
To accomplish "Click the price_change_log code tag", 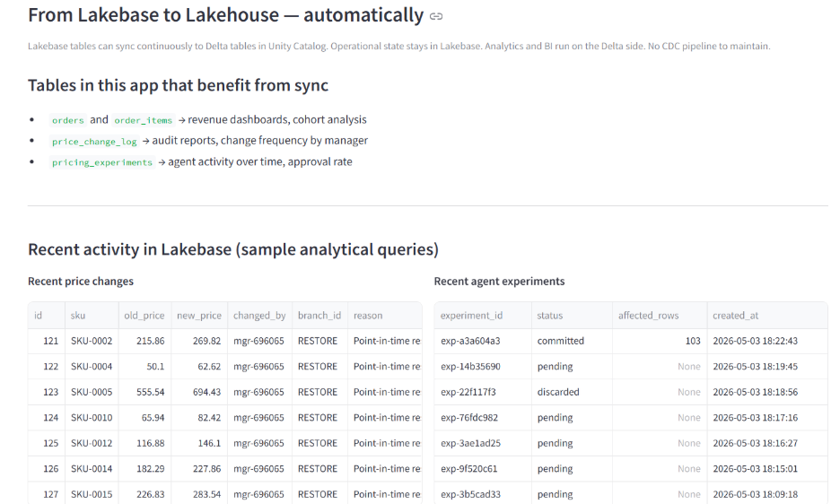I will (94, 142).
